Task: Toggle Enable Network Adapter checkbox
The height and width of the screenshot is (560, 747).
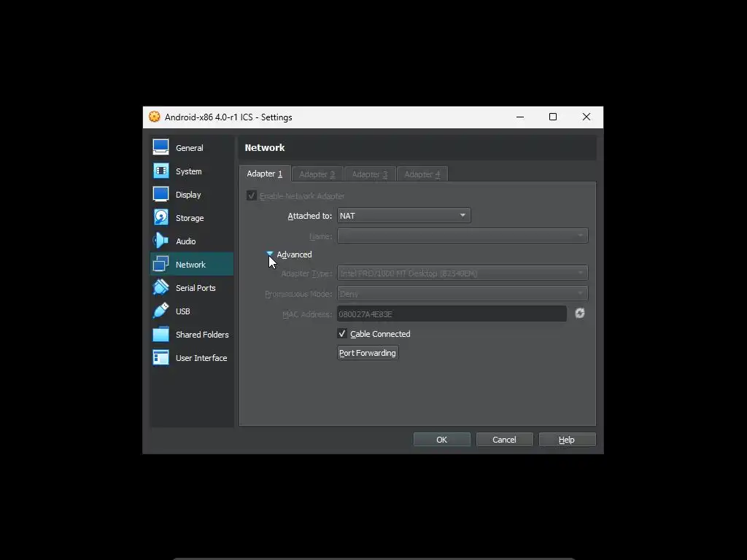Action: pyautogui.click(x=252, y=195)
